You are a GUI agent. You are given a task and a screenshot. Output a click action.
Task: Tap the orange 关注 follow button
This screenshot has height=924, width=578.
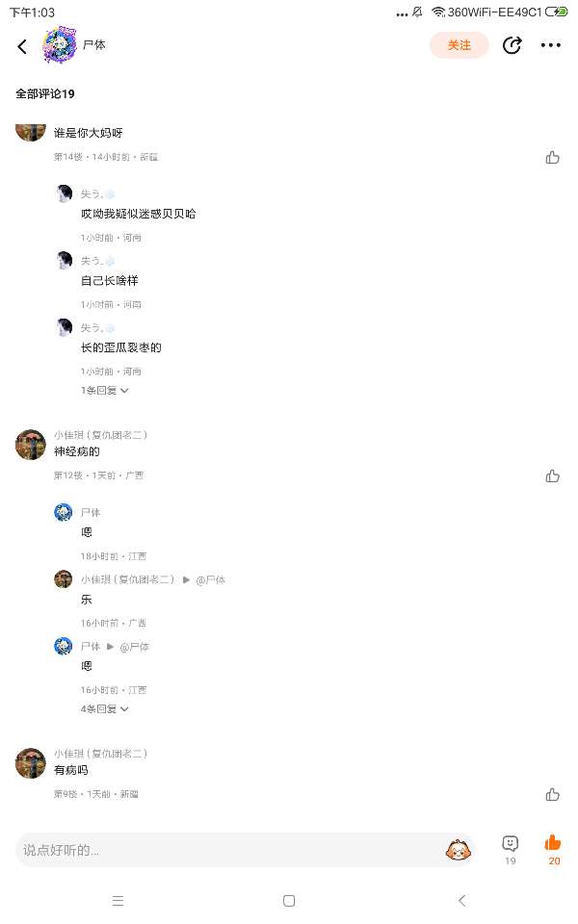pos(459,45)
